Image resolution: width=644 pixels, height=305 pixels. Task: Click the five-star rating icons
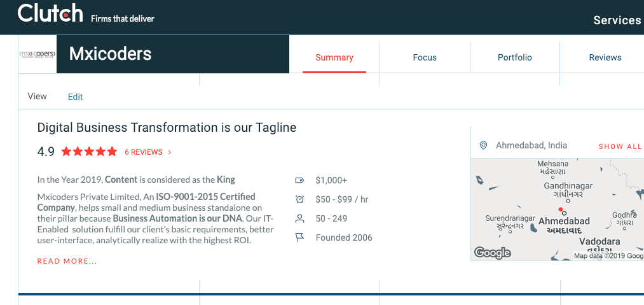tap(89, 152)
